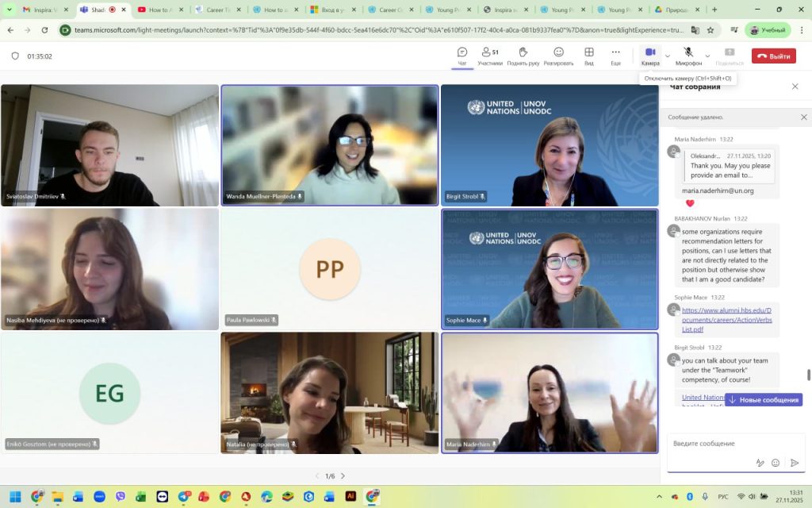
Task: Open the Ещё more options menu
Action: [x=615, y=56]
